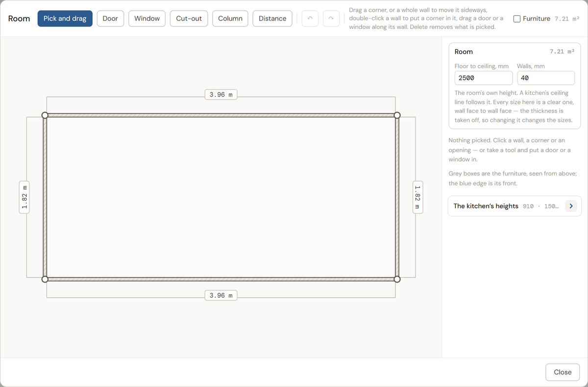The image size is (588, 387).
Task: Click the top wall's 3.96 m dimension label
Action: click(221, 94)
